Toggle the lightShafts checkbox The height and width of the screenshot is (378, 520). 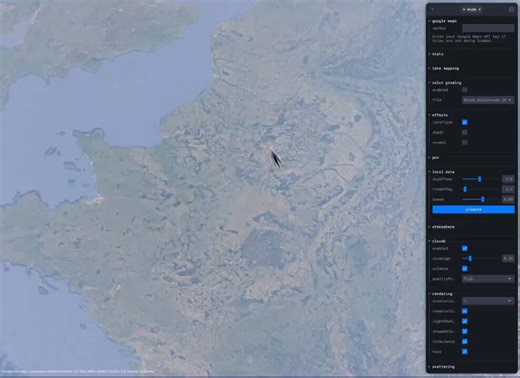[465, 321]
